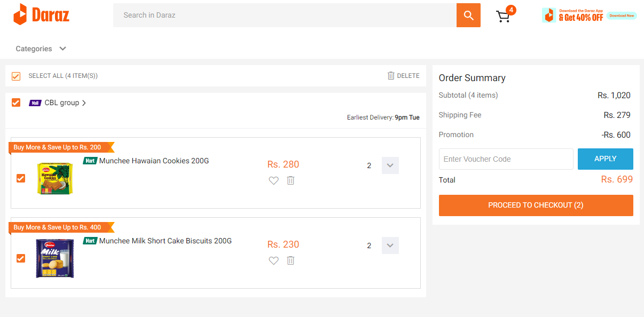Open Munchee Milk Short Cake Biscuits 200G link
This screenshot has height=317, width=644.
[x=166, y=241]
